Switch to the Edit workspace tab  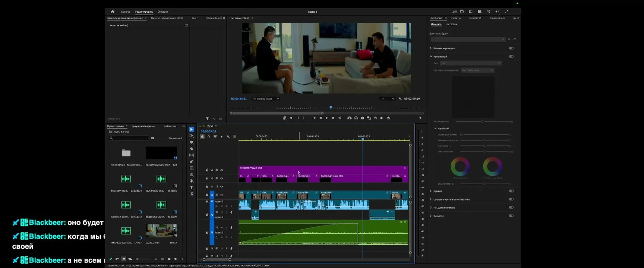pyautogui.click(x=144, y=12)
